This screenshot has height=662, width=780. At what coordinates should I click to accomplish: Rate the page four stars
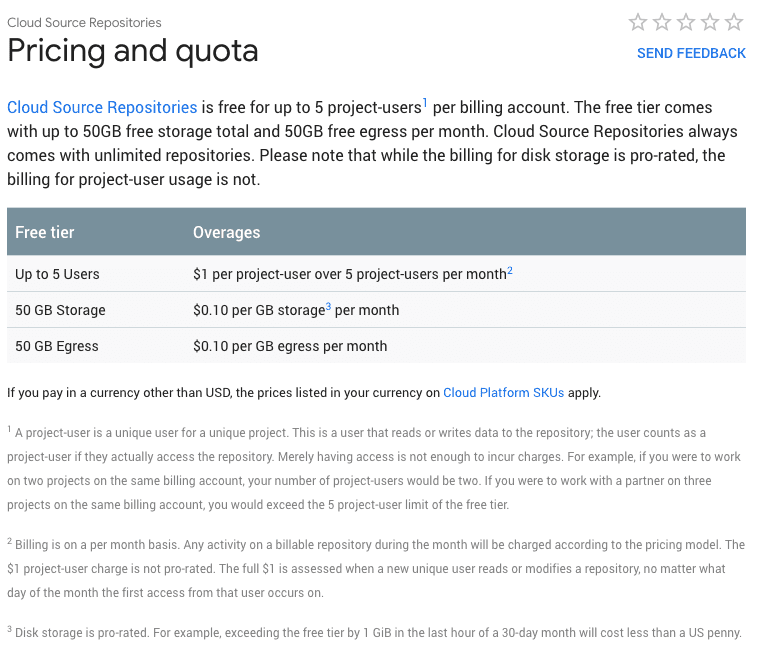[x=710, y=22]
